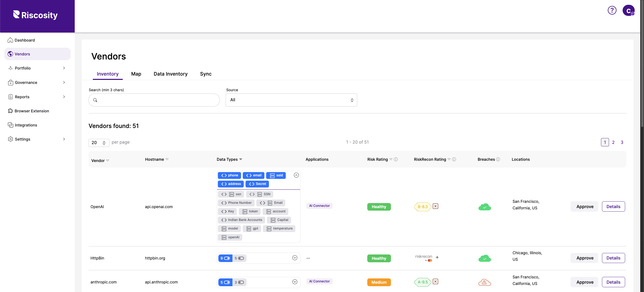
Task: Click the Governance sidebar icon
Action: click(11, 82)
